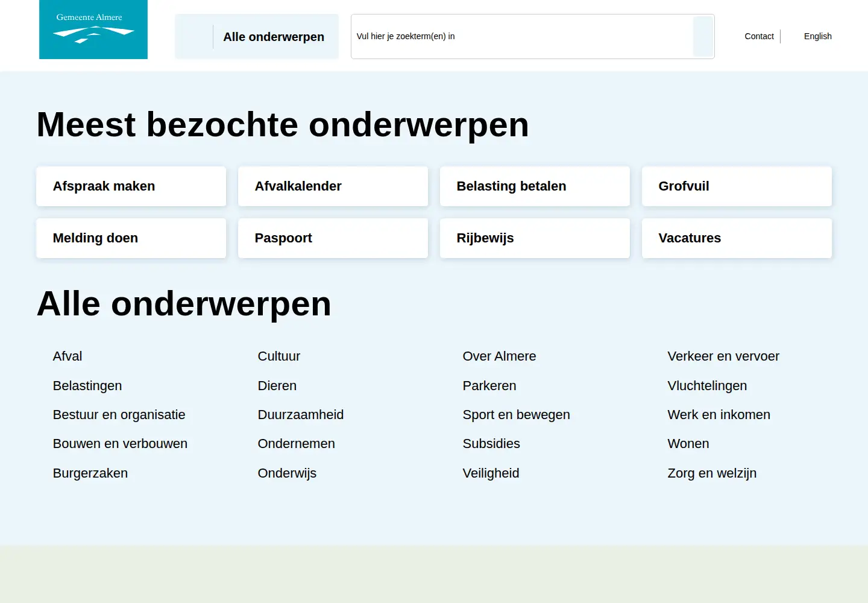Select the Veiligheid topic
The image size is (868, 603).
pos(491,473)
